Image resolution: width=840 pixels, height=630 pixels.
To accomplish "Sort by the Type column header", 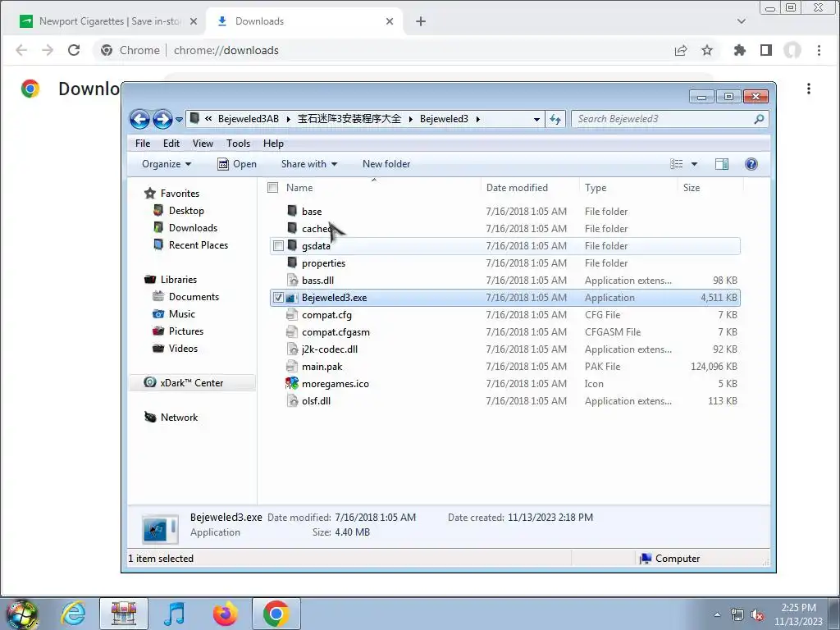I will pyautogui.click(x=596, y=188).
